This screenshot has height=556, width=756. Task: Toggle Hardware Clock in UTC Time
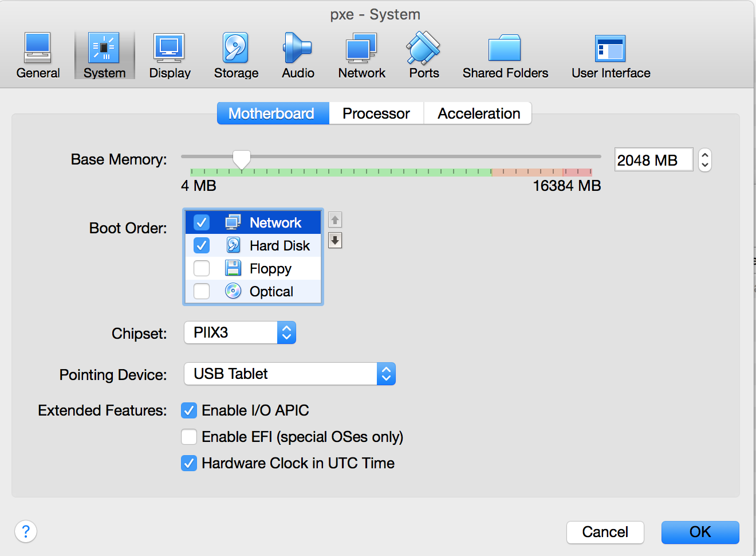(x=189, y=463)
